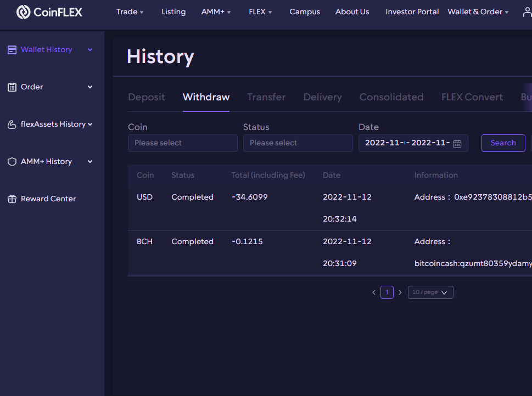
Task: Click the Wallet History card icon
Action: pyautogui.click(x=12, y=50)
